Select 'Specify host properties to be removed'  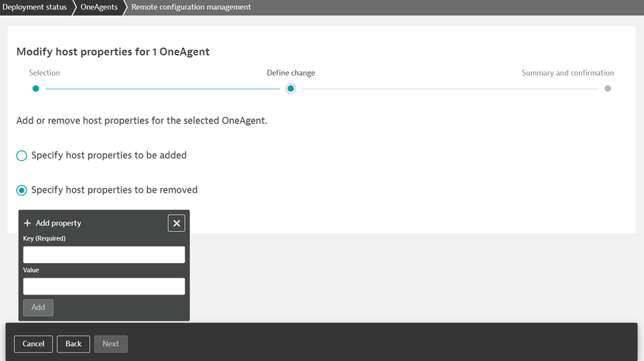[22, 190]
